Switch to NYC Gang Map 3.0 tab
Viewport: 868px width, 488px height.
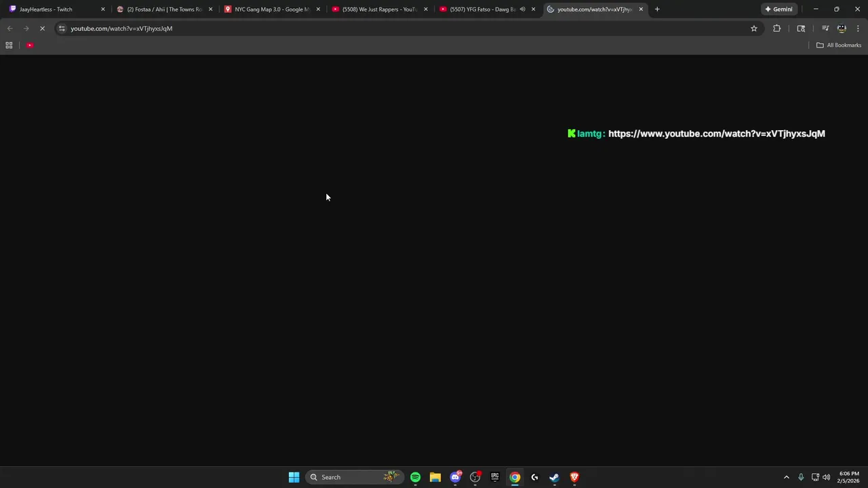273,9
